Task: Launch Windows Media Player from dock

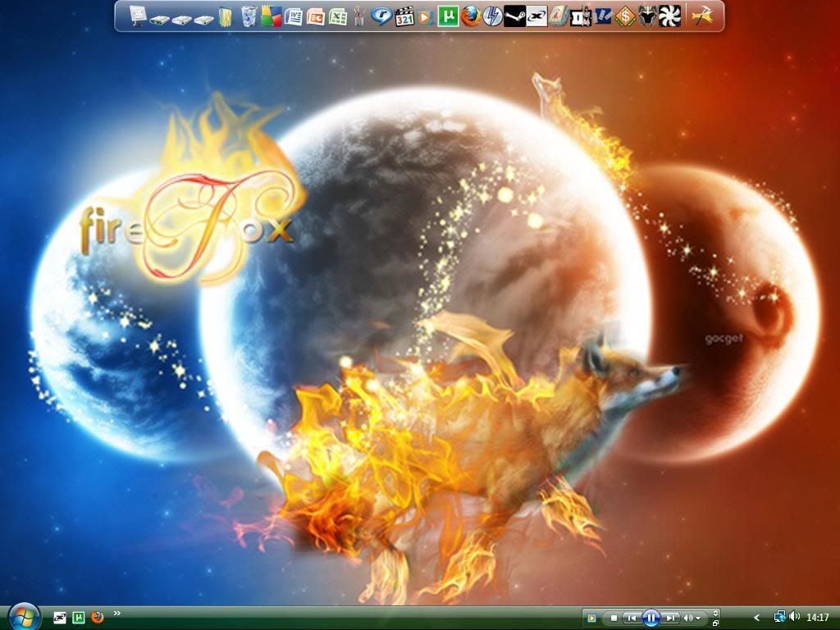Action: [425, 17]
